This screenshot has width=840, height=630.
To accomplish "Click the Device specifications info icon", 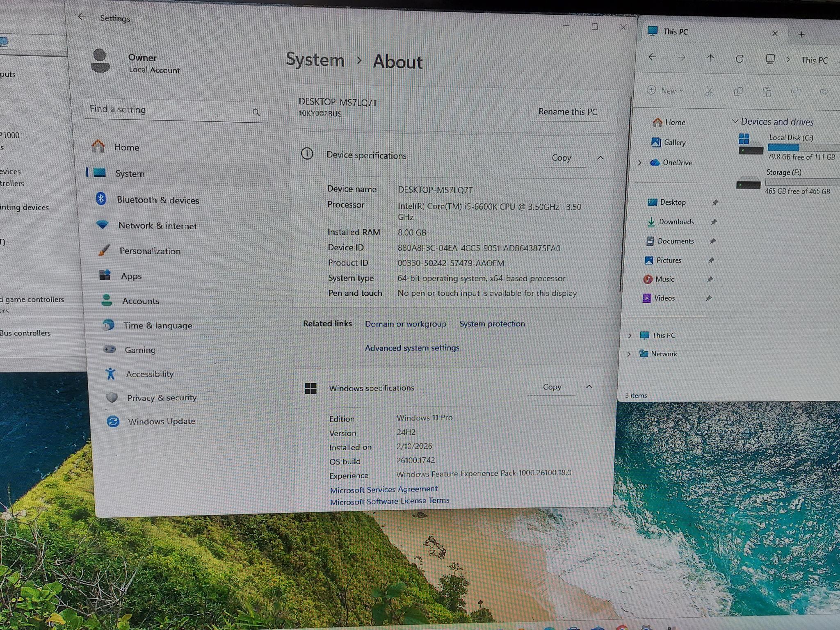I will tap(307, 154).
